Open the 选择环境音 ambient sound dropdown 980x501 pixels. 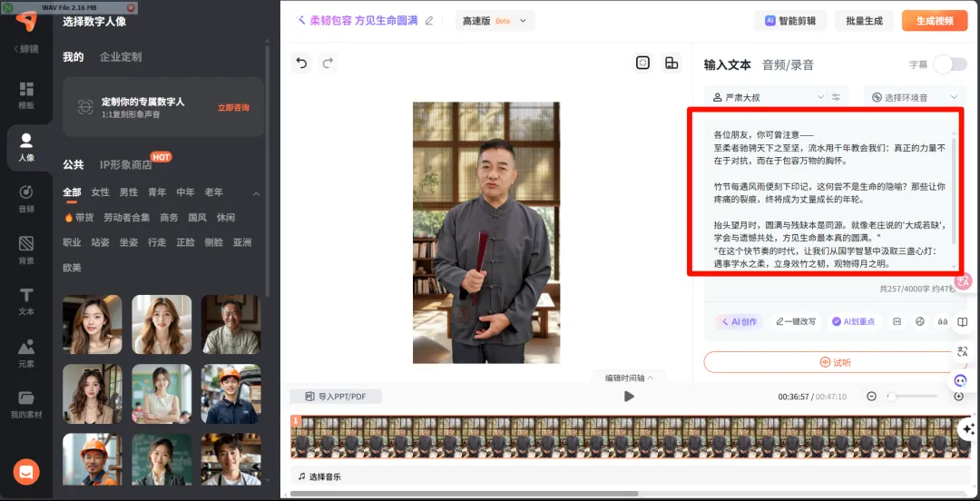pyautogui.click(x=916, y=98)
